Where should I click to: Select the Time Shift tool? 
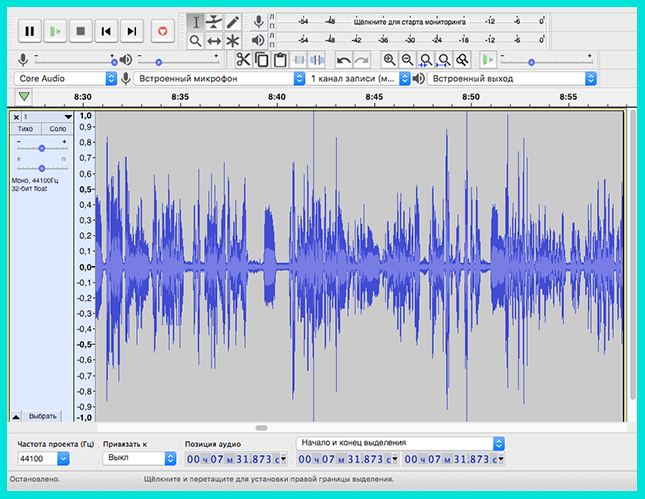(214, 41)
